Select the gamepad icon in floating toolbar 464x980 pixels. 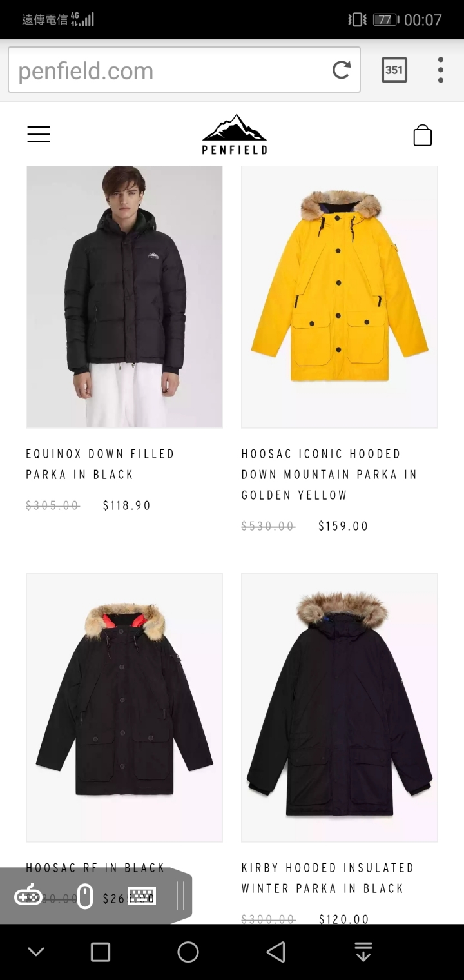(28, 896)
